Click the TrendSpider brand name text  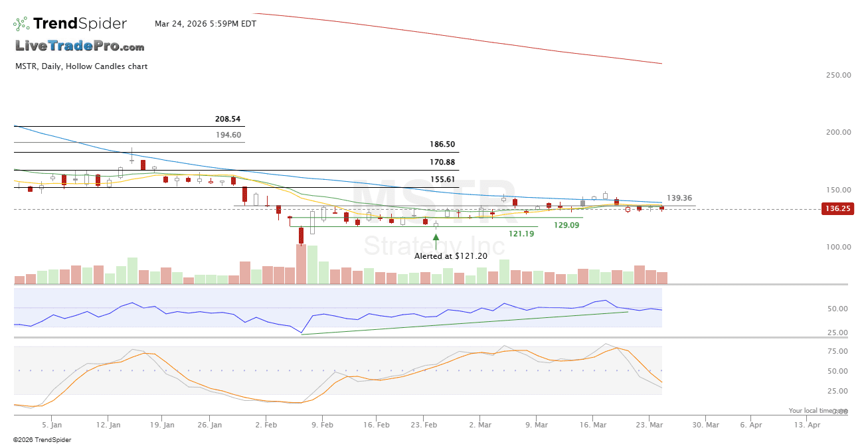(80, 24)
